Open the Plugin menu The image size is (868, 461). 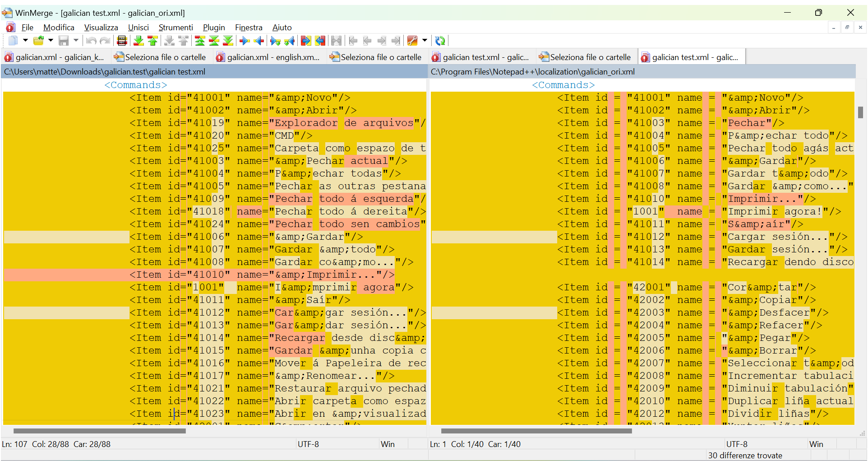[x=214, y=28]
